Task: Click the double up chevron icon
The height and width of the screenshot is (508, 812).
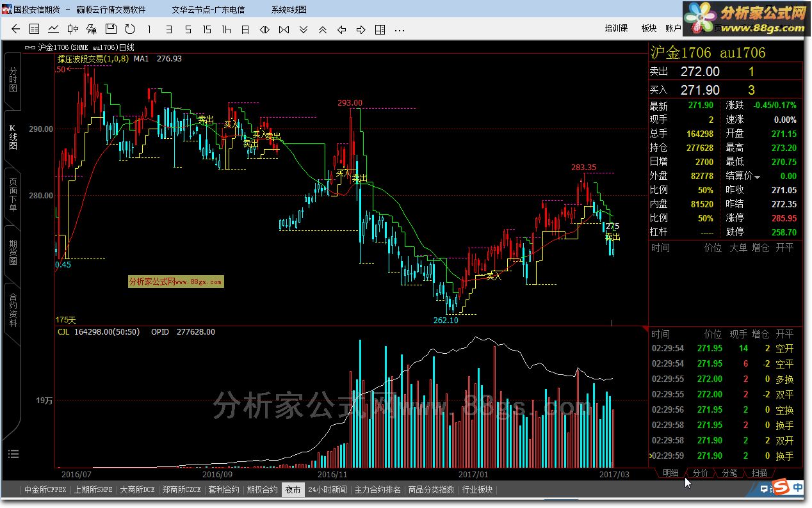Action: click(x=323, y=29)
